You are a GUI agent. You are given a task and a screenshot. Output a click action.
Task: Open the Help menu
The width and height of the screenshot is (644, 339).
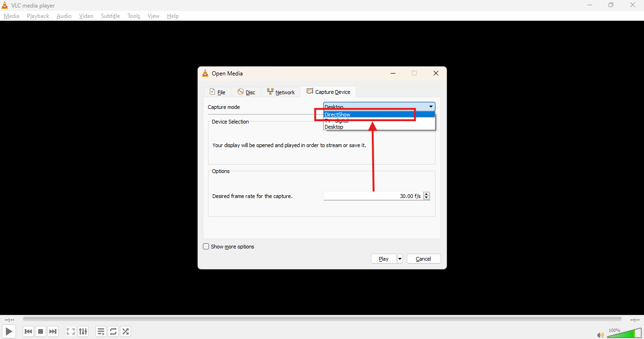pos(173,16)
